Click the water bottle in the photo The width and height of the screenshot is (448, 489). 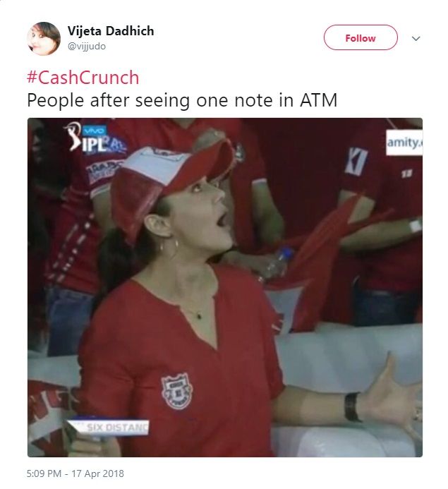[x=277, y=263]
